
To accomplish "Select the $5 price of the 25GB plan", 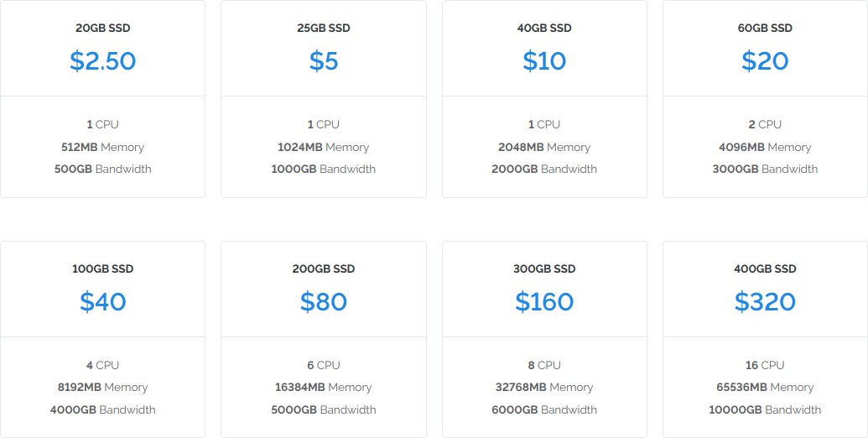I will (x=324, y=60).
